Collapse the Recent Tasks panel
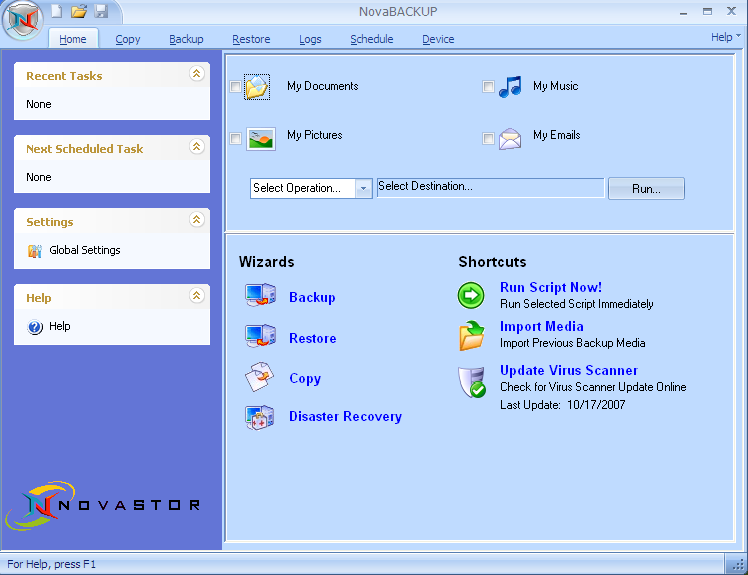Viewport: 748px width, 575px height. click(x=197, y=73)
